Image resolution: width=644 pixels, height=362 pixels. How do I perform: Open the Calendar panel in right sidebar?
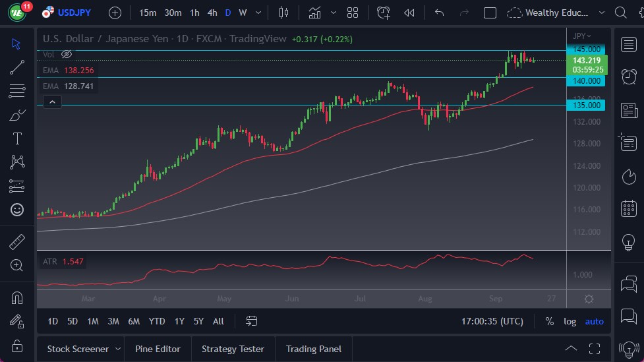pos(628,209)
